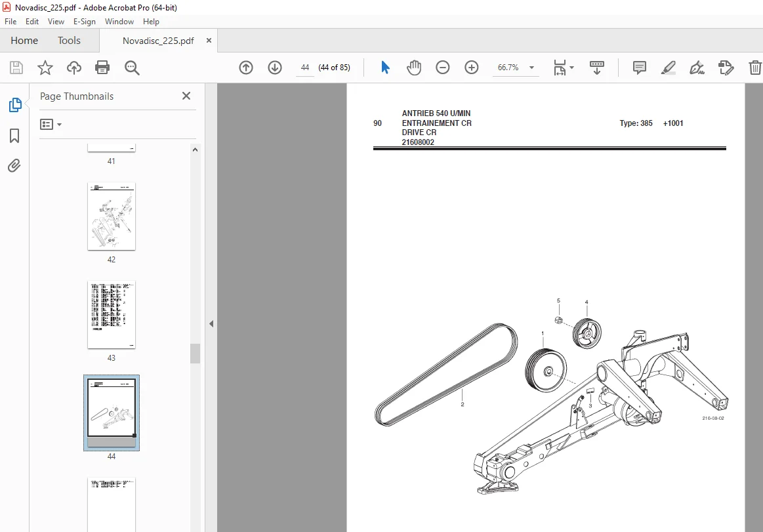
Task: Open the Attachments paperclip panel
Action: (x=14, y=166)
